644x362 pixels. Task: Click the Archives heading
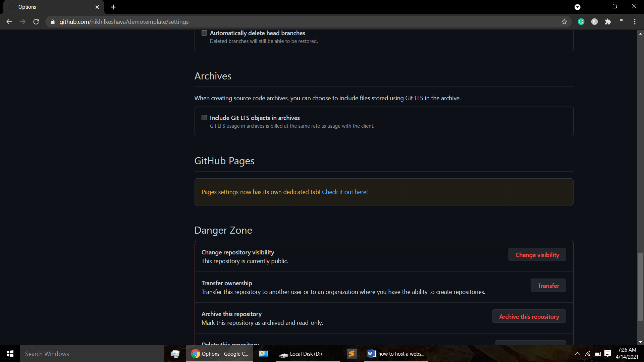click(x=213, y=76)
